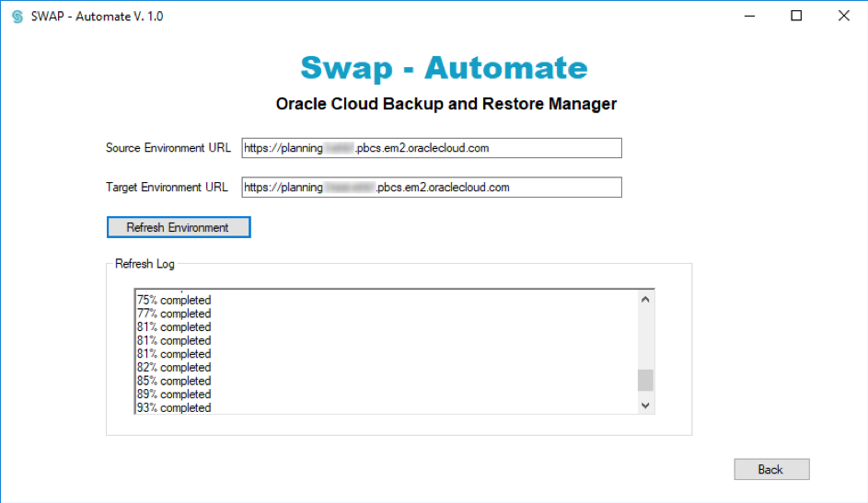Viewport: 868px width, 503px height.
Task: Minimize the SWAP - Automate window
Action: 749,16
